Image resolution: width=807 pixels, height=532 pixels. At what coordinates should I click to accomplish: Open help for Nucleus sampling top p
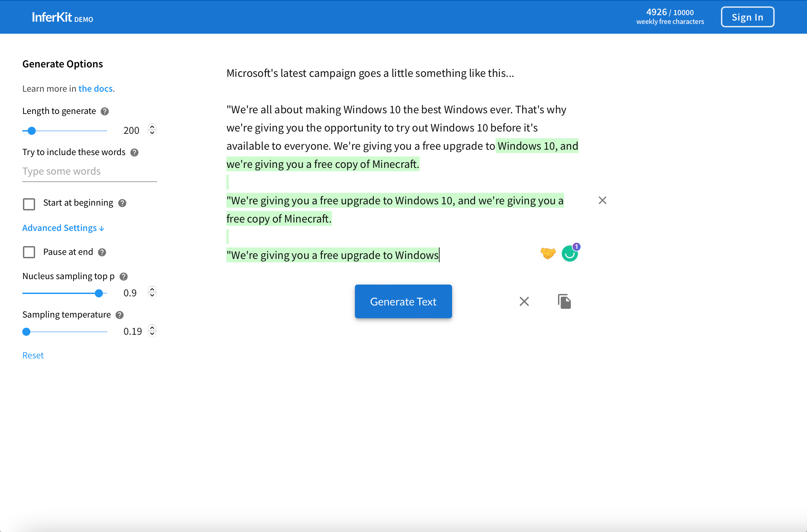tap(123, 276)
